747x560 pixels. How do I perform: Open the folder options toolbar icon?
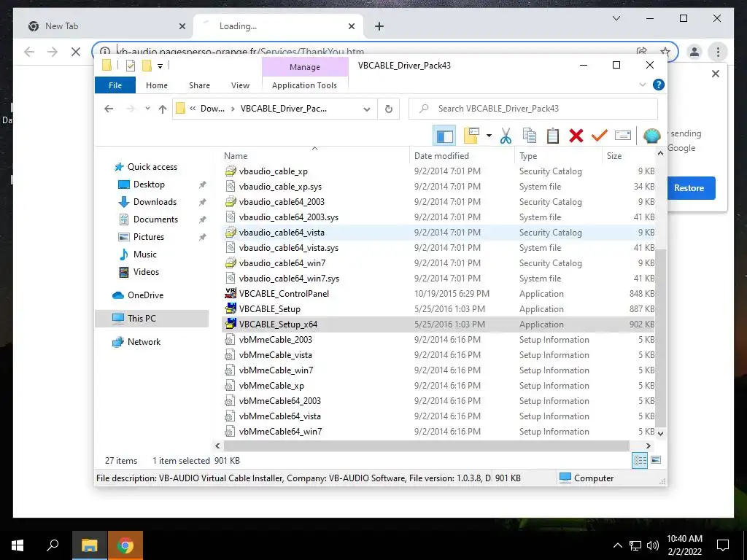tap(471, 136)
